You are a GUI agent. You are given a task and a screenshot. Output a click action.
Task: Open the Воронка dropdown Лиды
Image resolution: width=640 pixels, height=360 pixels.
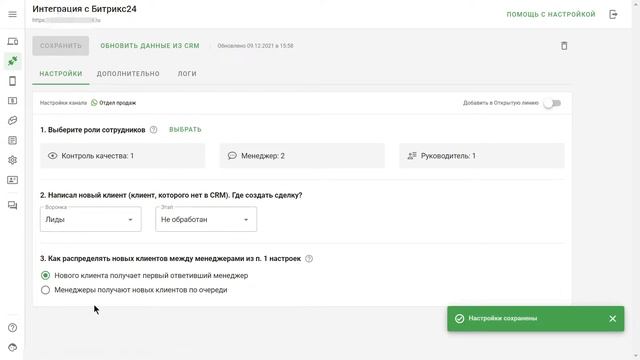click(91, 220)
